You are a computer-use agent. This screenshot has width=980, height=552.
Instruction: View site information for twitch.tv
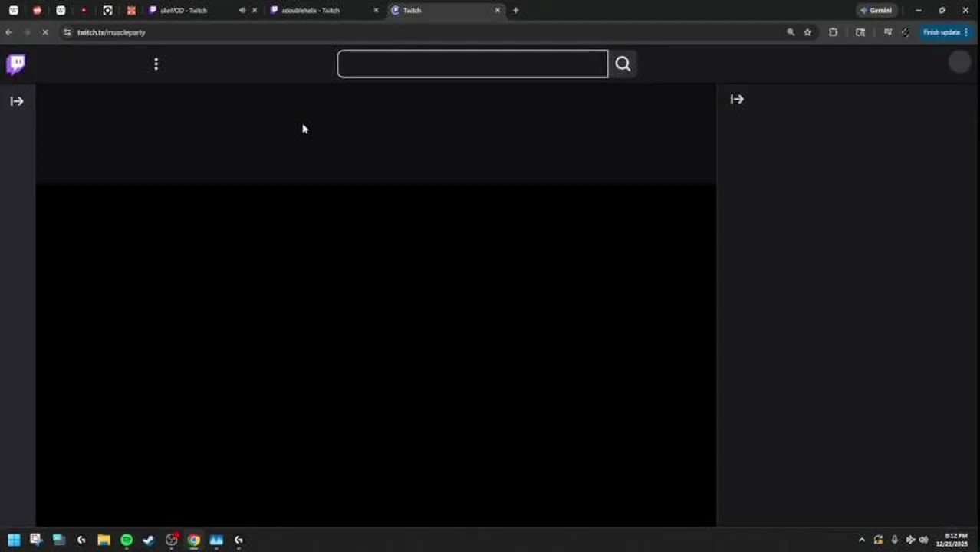[x=67, y=32]
